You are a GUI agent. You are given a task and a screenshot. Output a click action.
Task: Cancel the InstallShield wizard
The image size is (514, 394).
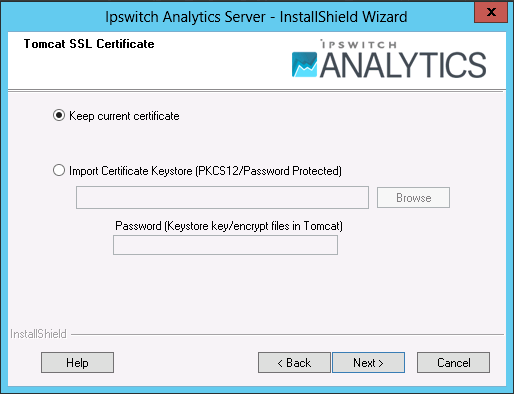(x=453, y=362)
